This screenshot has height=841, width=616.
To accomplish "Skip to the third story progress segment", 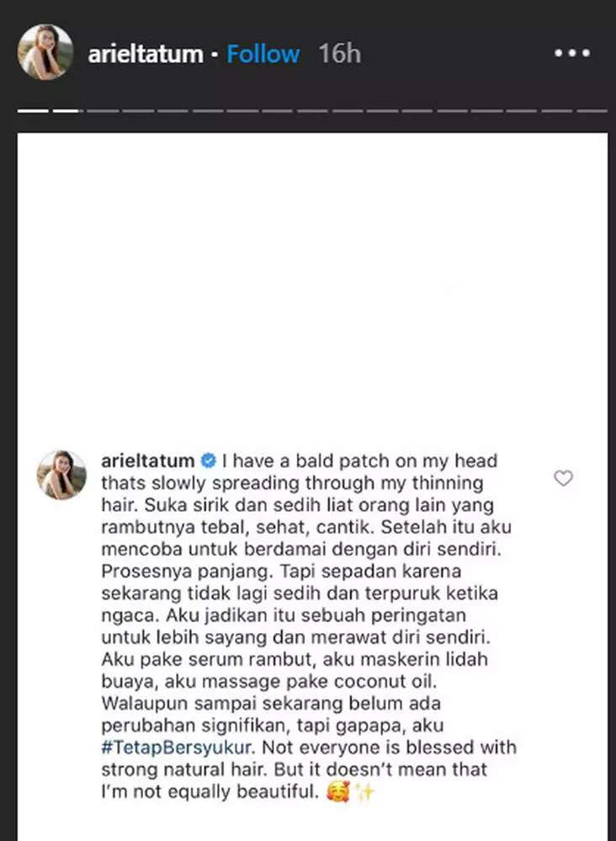I will [x=103, y=111].
